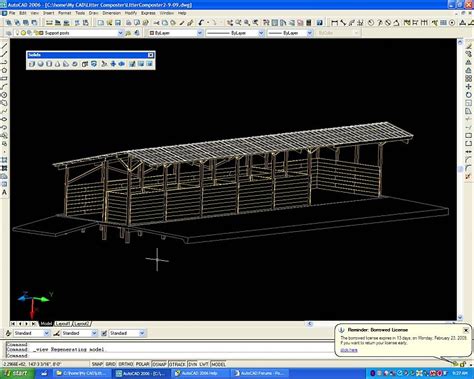474x379 pixels.
Task: Open the Layer Properties Manager icon
Action: tap(9, 33)
